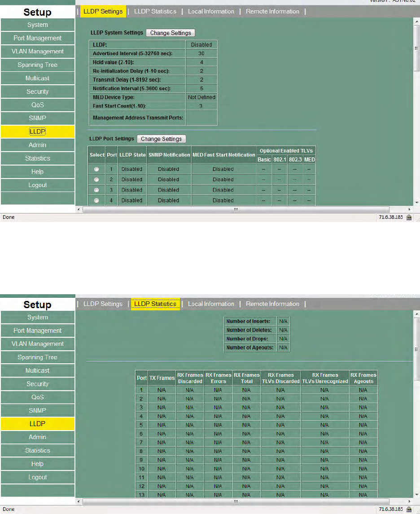Open LLDP Settings tab in upper window
This screenshot has width=420, height=514.
pyautogui.click(x=103, y=12)
